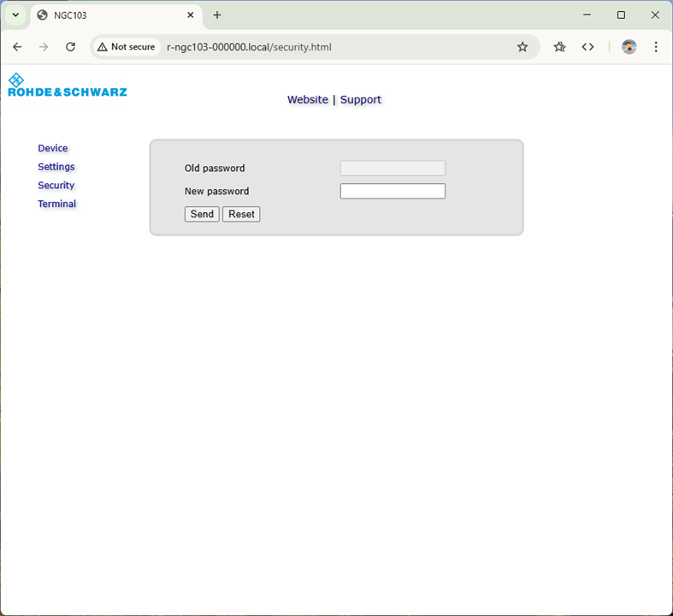Open a new browser tab
The height and width of the screenshot is (616, 673).
click(217, 15)
